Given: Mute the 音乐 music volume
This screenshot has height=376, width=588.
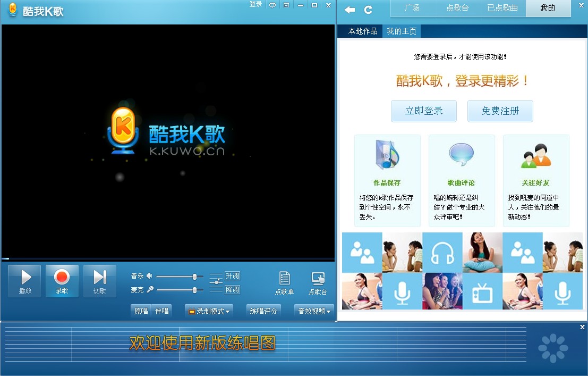Looking at the screenshot, I should pyautogui.click(x=149, y=275).
